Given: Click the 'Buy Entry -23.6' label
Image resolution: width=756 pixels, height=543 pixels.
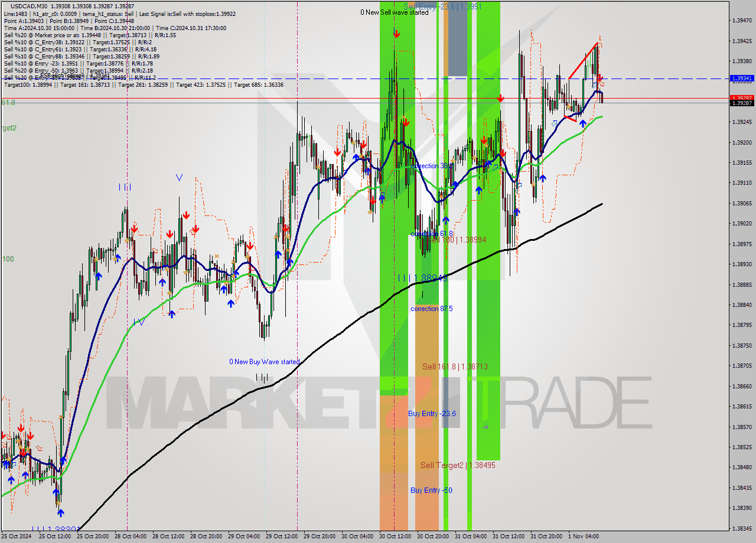Looking at the screenshot, I should [x=432, y=414].
